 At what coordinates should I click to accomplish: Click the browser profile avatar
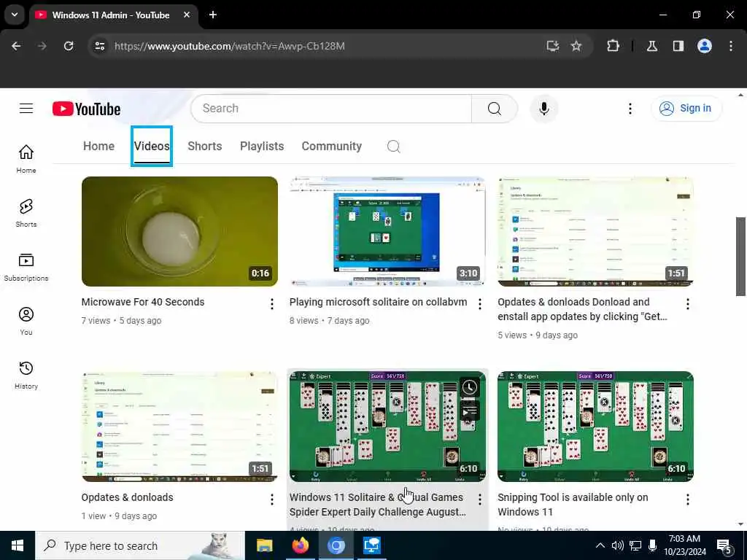pos(705,46)
